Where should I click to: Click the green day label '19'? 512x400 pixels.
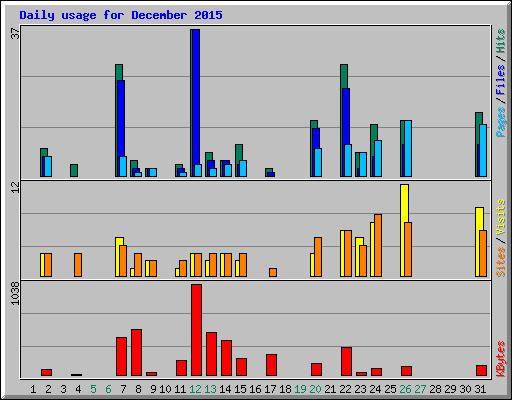click(x=300, y=389)
